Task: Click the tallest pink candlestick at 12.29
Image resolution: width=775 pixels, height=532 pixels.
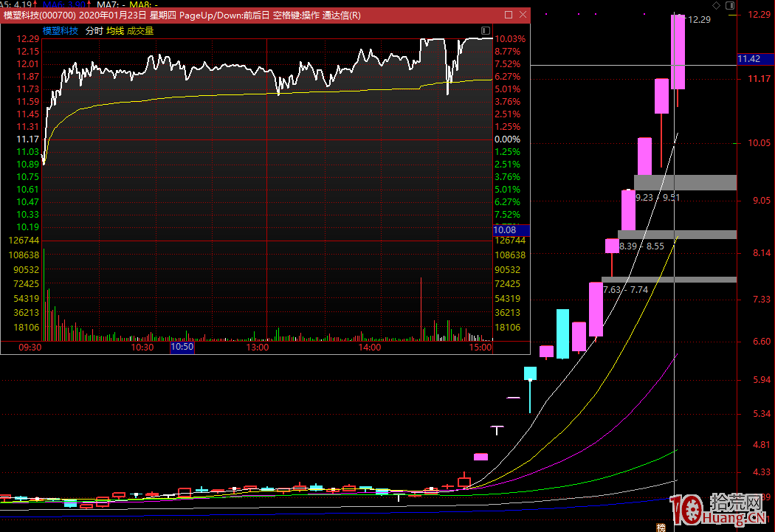Action: coord(678,52)
